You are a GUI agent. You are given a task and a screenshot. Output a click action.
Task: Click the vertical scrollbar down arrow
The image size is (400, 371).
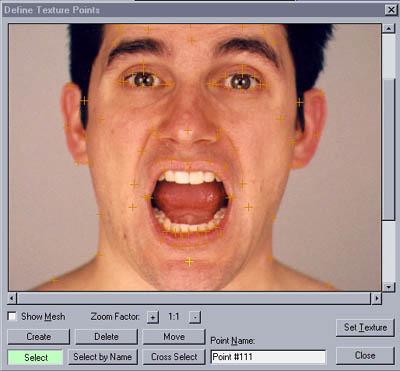point(388,286)
